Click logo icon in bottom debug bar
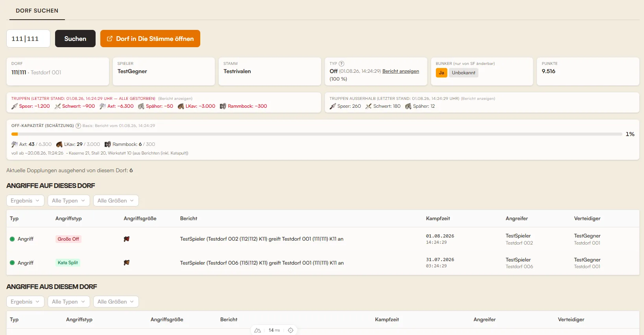Viewport: 644px width, 335px height. 257,330
